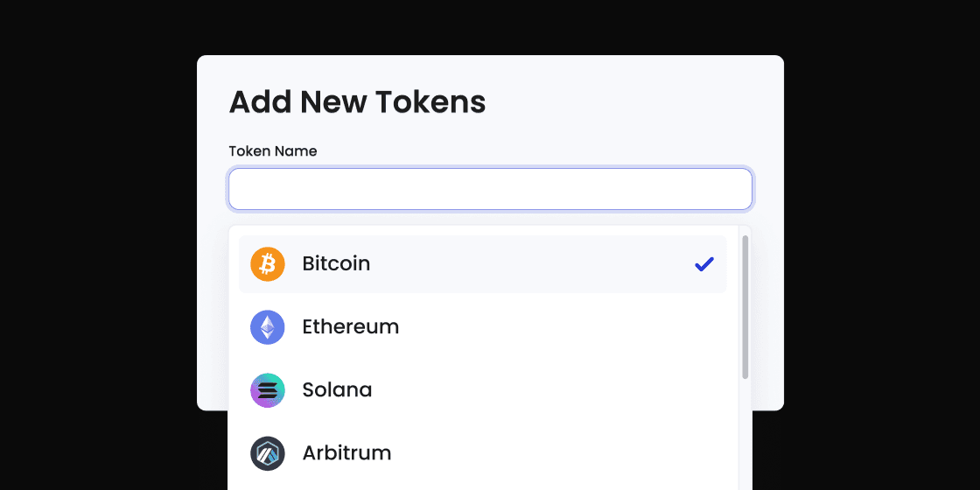The image size is (980, 490).
Task: Select the Bitcoin option text
Action: point(336,264)
